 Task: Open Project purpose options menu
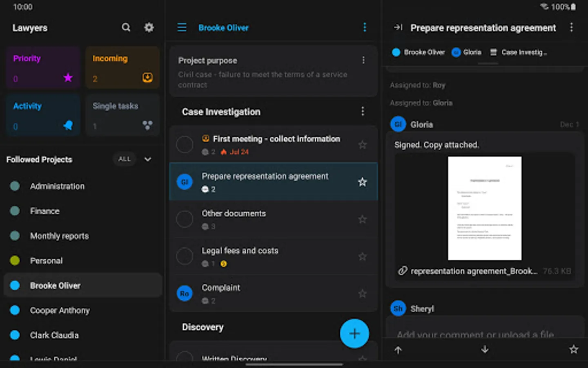pyautogui.click(x=363, y=60)
